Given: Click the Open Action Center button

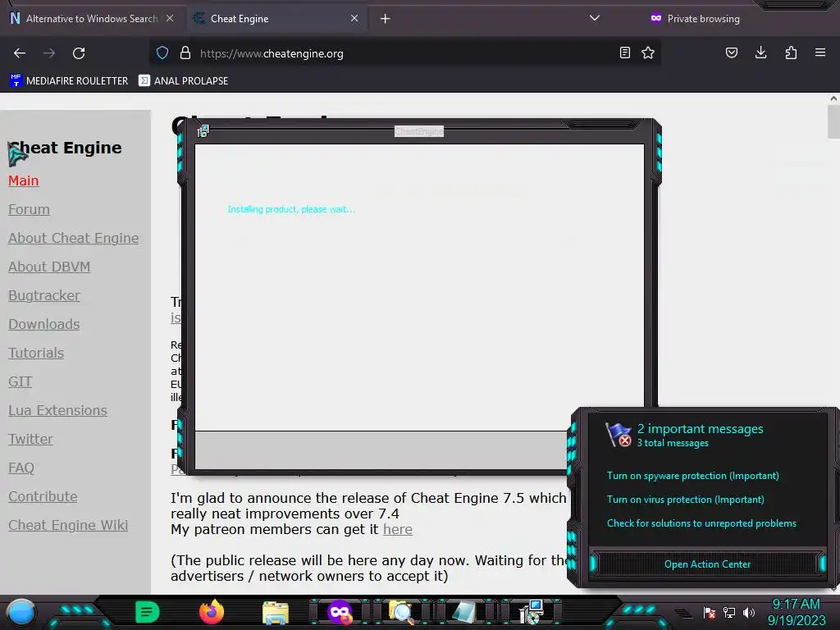Looking at the screenshot, I should (x=707, y=564).
